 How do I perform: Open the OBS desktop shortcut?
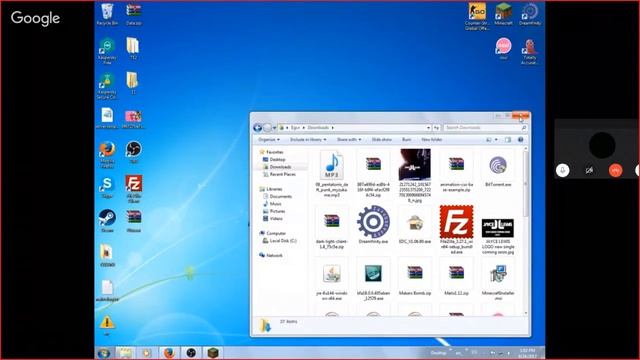(133, 152)
